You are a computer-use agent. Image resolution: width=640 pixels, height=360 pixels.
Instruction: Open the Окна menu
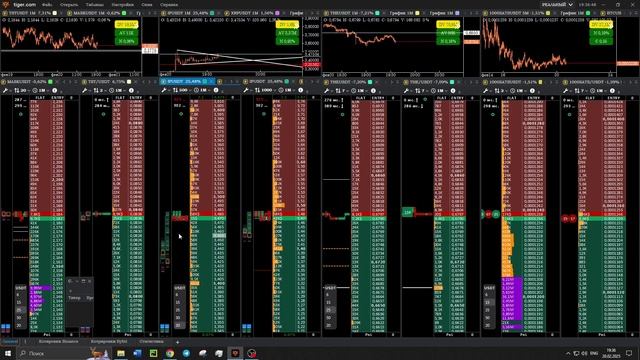147,5
